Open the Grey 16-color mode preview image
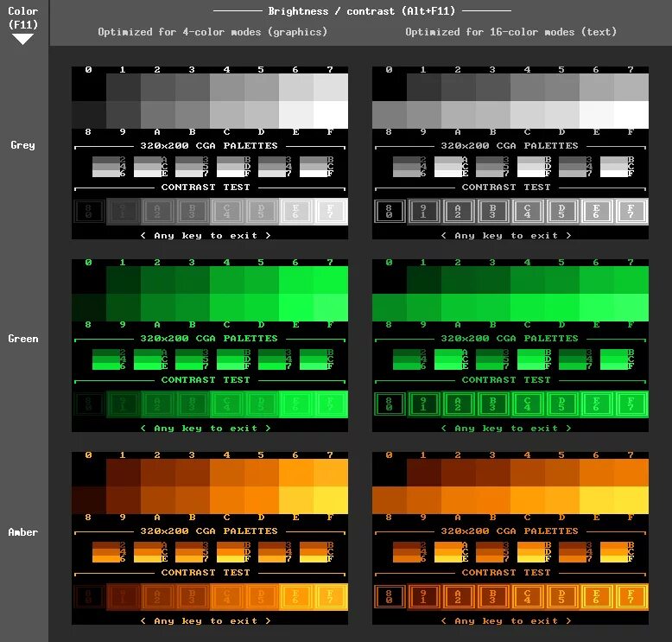The width and height of the screenshot is (672, 642). coord(510,153)
